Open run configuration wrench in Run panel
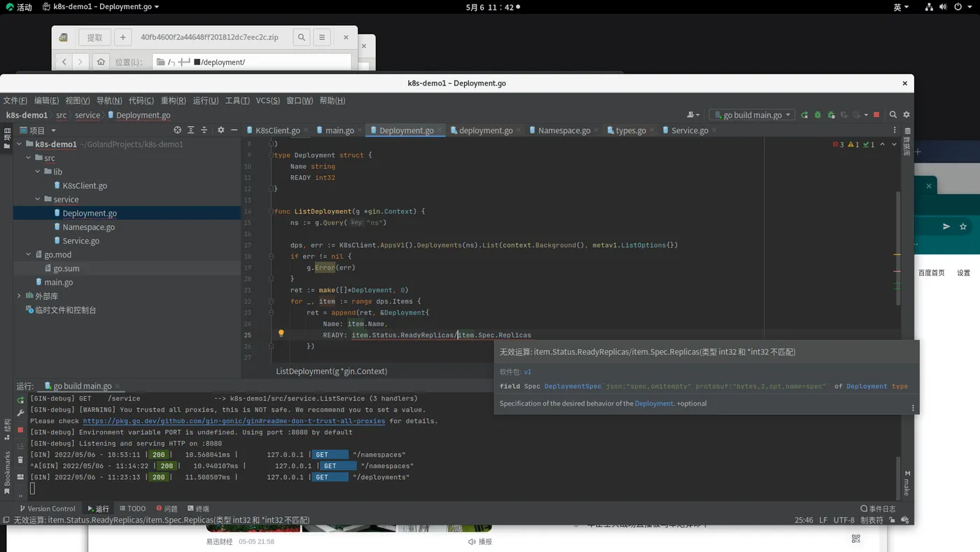The height and width of the screenshot is (552, 980). pos(20,413)
